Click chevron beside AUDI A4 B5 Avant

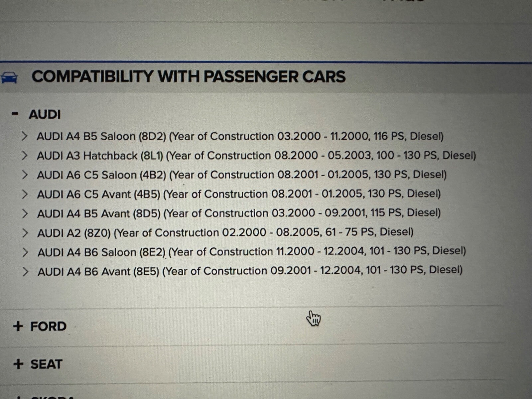click(25, 213)
